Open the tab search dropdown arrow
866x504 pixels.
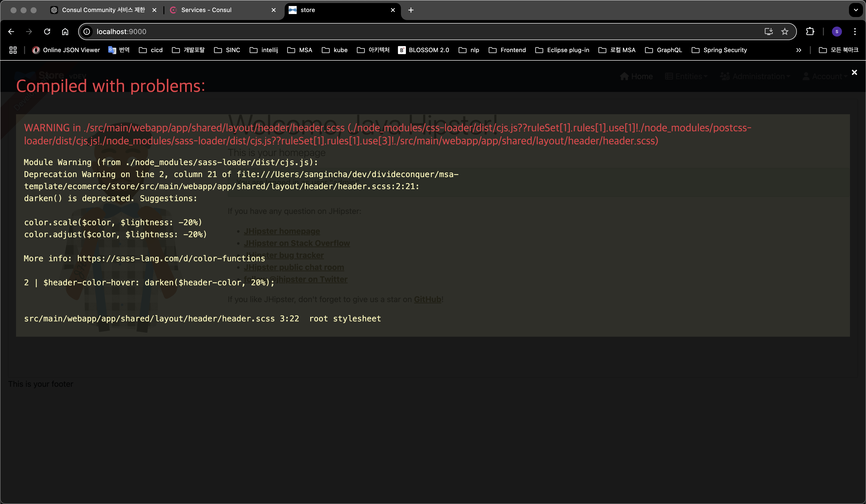click(x=856, y=10)
